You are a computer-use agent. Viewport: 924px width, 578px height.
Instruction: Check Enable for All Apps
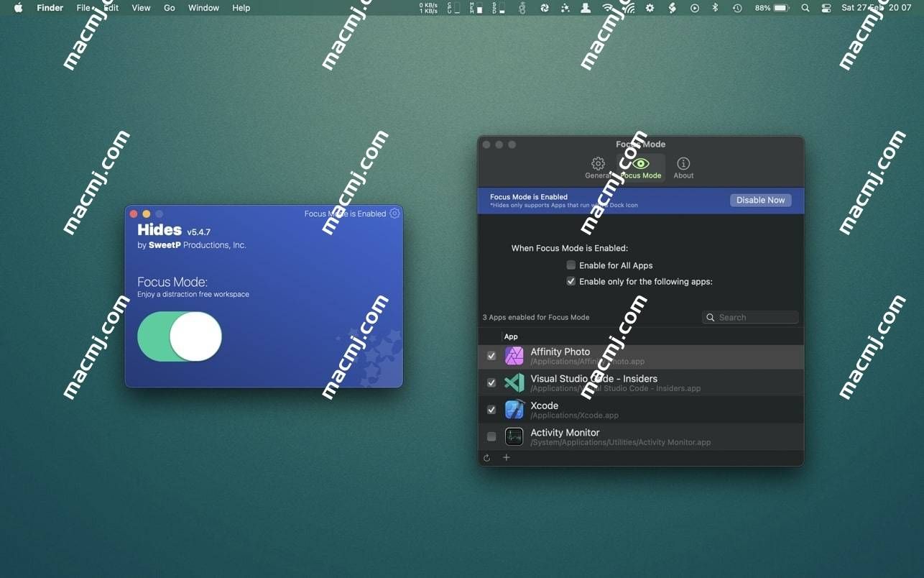coord(571,265)
